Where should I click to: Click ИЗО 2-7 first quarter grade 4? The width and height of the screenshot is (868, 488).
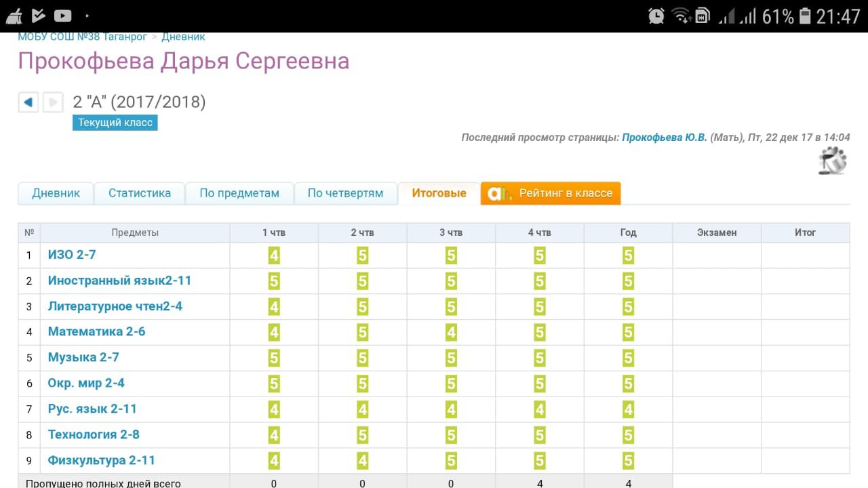pyautogui.click(x=274, y=256)
